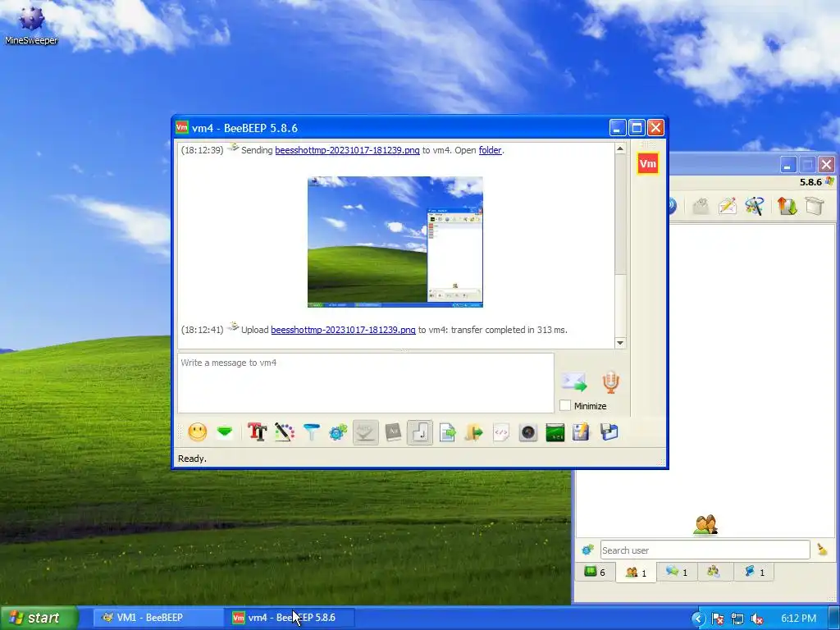Click the envelope with pencil icon in VM1 toolbar
Viewport: 840px width, 630px height.
pyautogui.click(x=728, y=206)
